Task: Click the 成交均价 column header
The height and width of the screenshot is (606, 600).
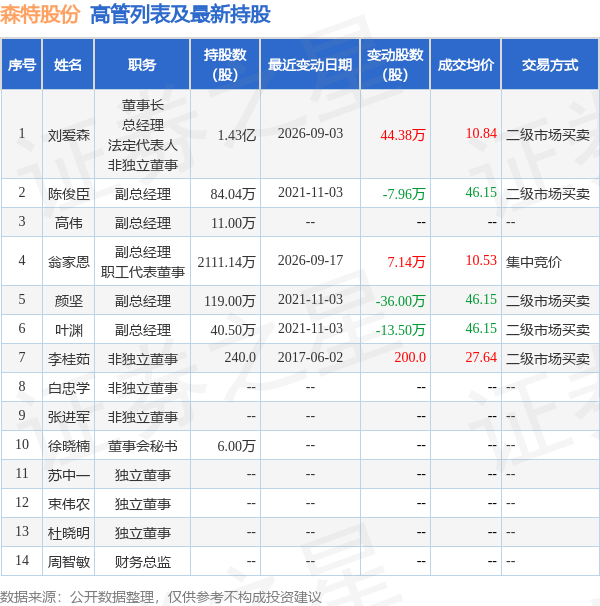Action: pyautogui.click(x=466, y=65)
